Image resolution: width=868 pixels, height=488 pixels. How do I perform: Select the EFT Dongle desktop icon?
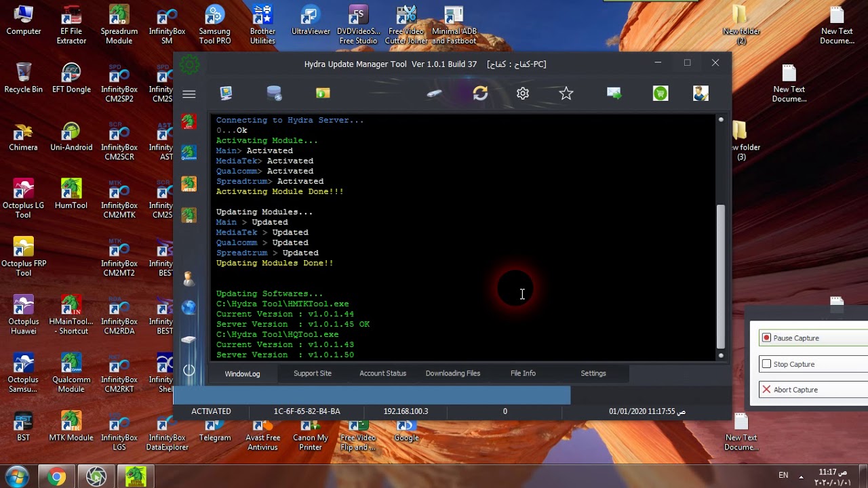71,78
